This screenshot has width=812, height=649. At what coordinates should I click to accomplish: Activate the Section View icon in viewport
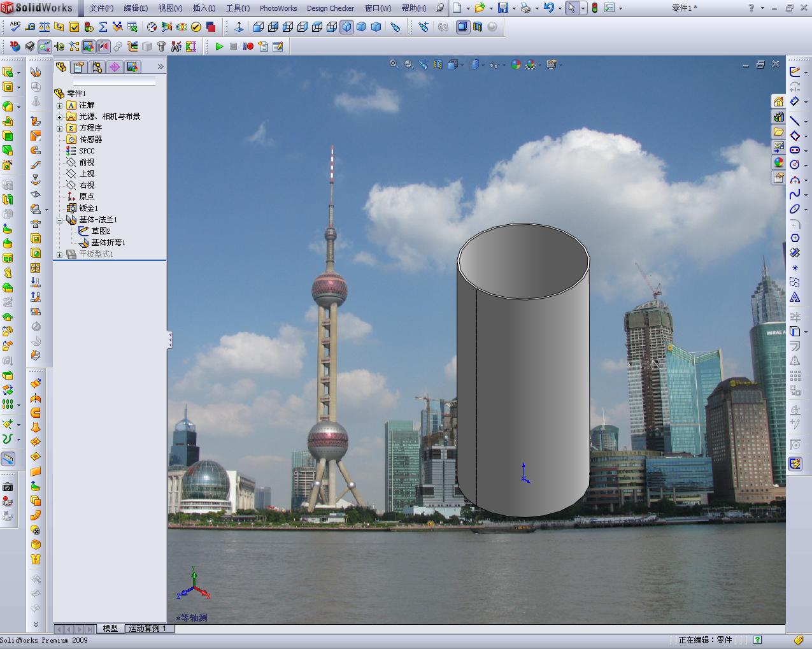(438, 64)
